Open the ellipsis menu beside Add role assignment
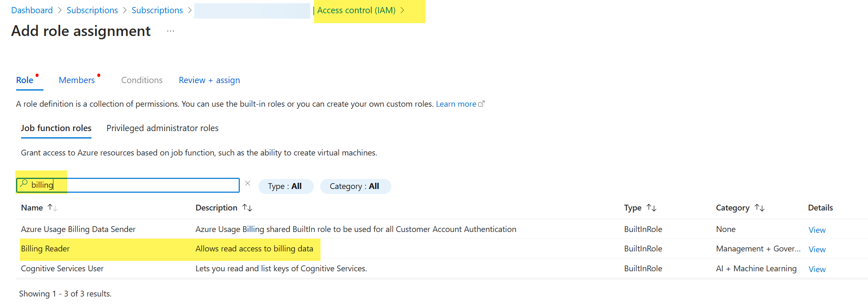The height and width of the screenshot is (306, 868). 171,31
